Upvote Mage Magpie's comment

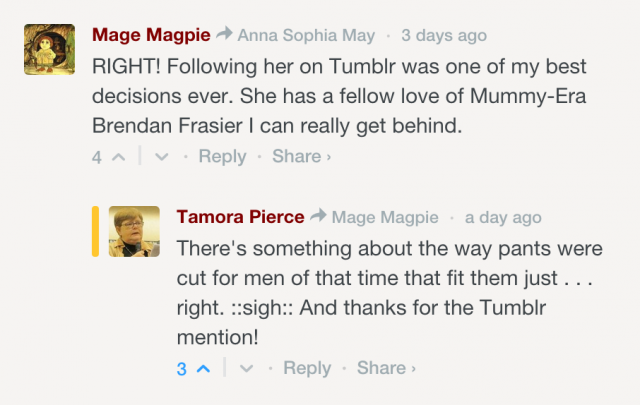pos(118,157)
